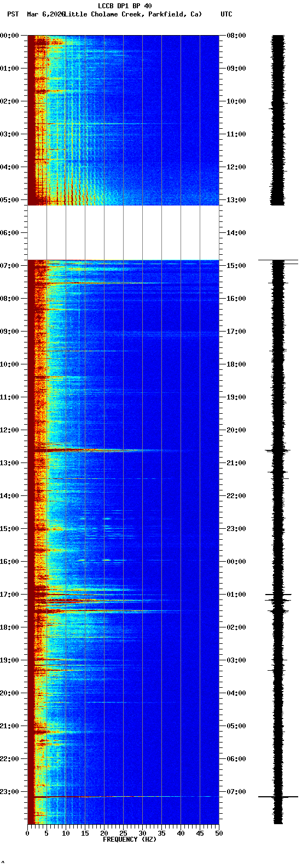
Task: Click the frequency axis tick label 25
Action: [x=123, y=833]
